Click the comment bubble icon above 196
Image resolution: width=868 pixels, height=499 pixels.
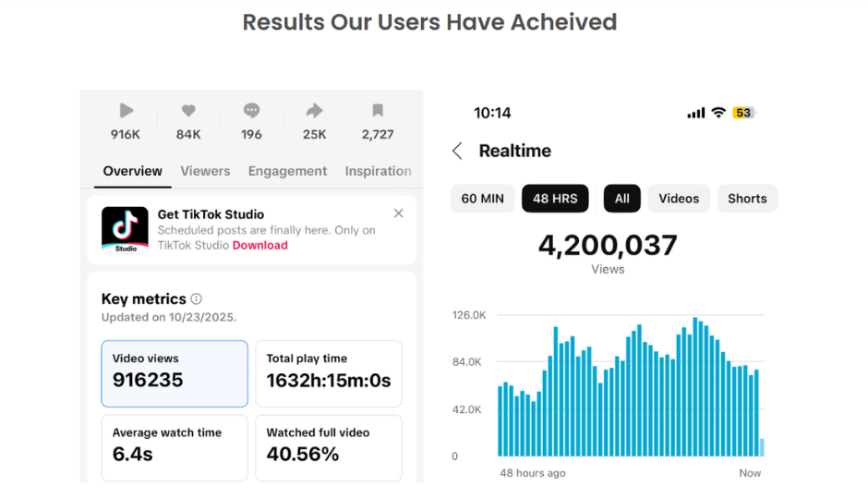(251, 111)
